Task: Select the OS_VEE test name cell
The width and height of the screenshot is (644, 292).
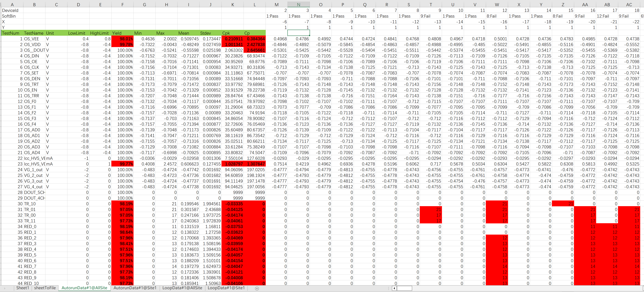Action: pyautogui.click(x=34, y=39)
